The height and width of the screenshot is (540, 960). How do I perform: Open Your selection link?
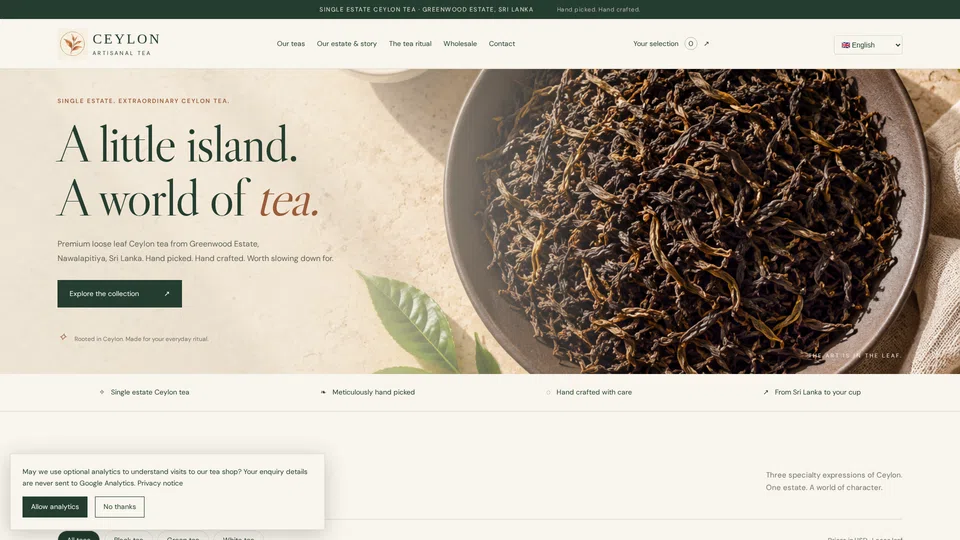[656, 43]
